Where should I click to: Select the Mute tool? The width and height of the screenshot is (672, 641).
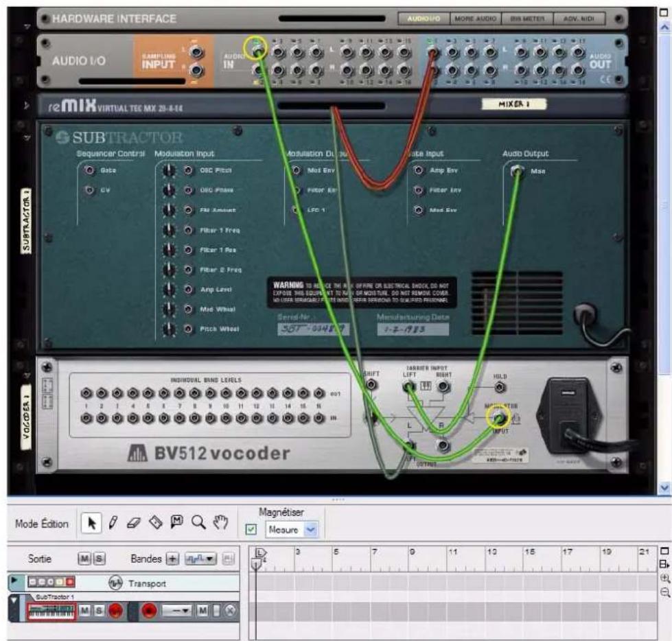(177, 522)
